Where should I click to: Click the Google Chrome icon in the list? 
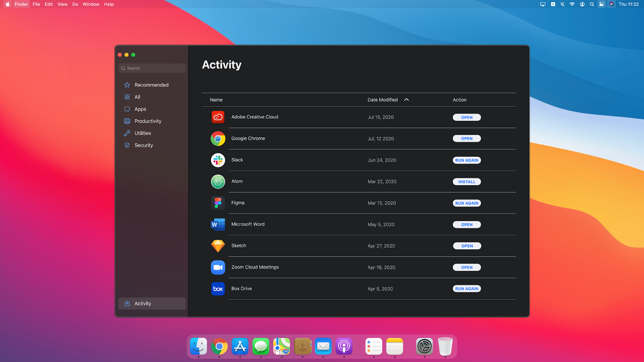tap(218, 138)
